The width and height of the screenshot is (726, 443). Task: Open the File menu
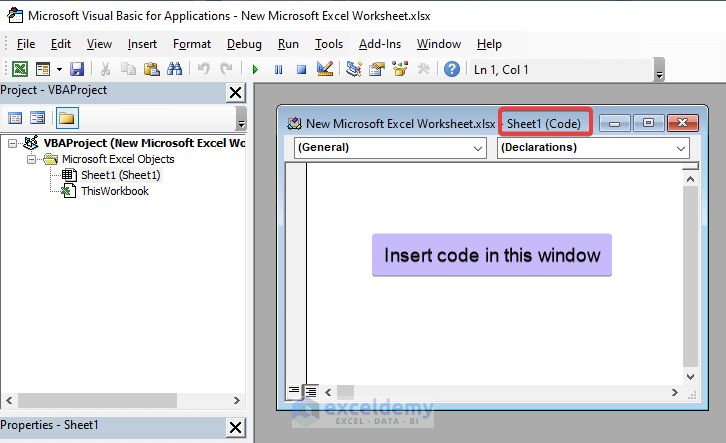point(26,44)
